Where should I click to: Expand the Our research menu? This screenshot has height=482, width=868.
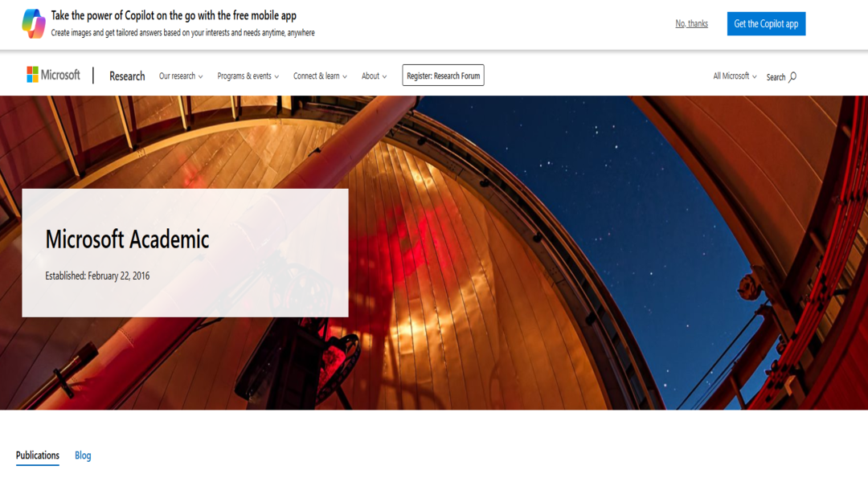[181, 76]
